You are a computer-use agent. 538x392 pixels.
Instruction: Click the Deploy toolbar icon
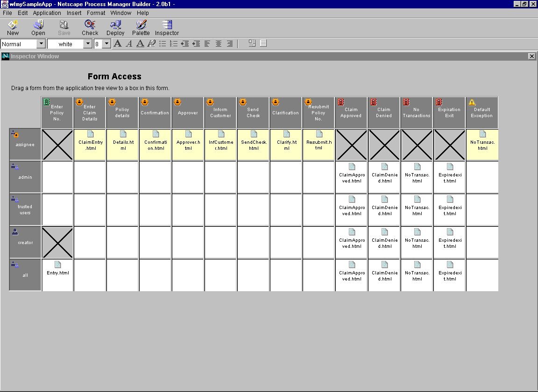pos(115,28)
